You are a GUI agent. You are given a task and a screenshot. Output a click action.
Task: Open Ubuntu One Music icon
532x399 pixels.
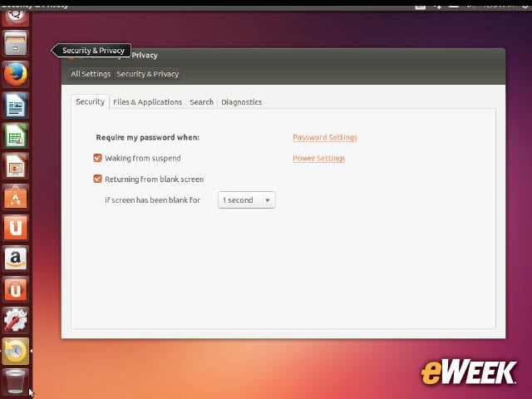click(x=15, y=289)
